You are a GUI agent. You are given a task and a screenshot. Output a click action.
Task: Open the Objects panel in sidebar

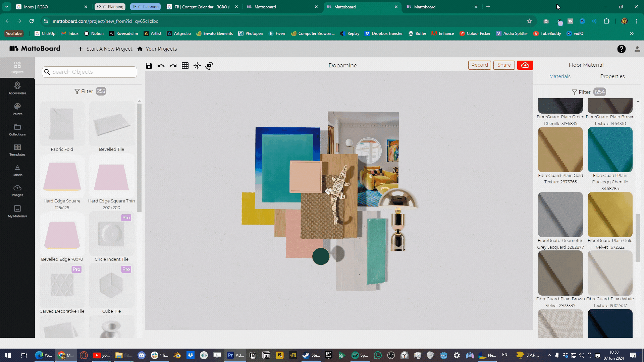click(x=17, y=67)
